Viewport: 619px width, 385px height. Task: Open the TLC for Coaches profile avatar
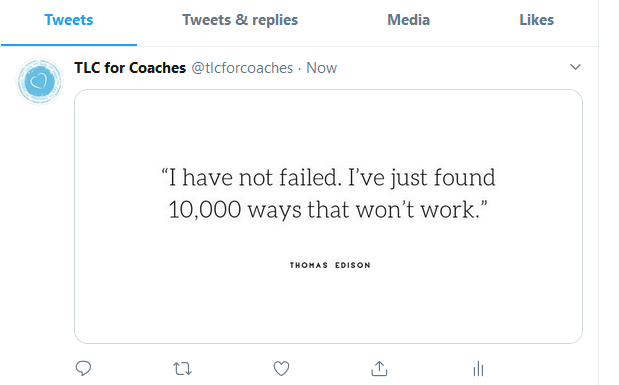point(39,82)
